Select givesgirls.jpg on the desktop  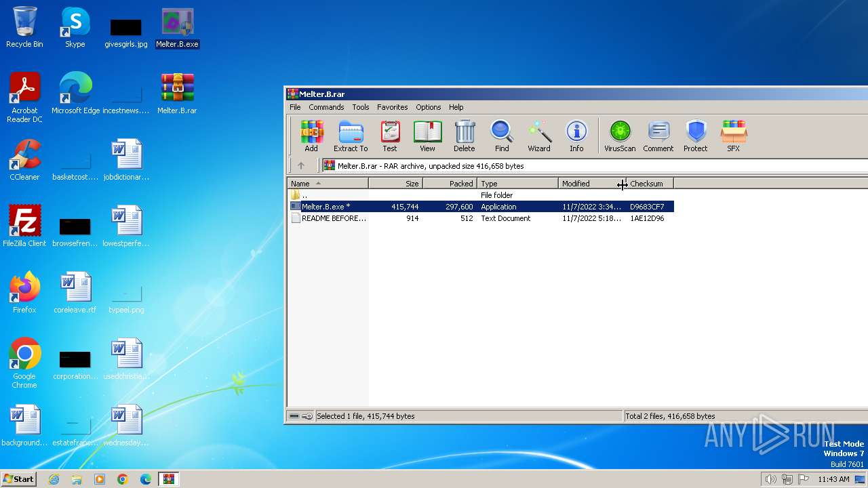click(x=126, y=33)
